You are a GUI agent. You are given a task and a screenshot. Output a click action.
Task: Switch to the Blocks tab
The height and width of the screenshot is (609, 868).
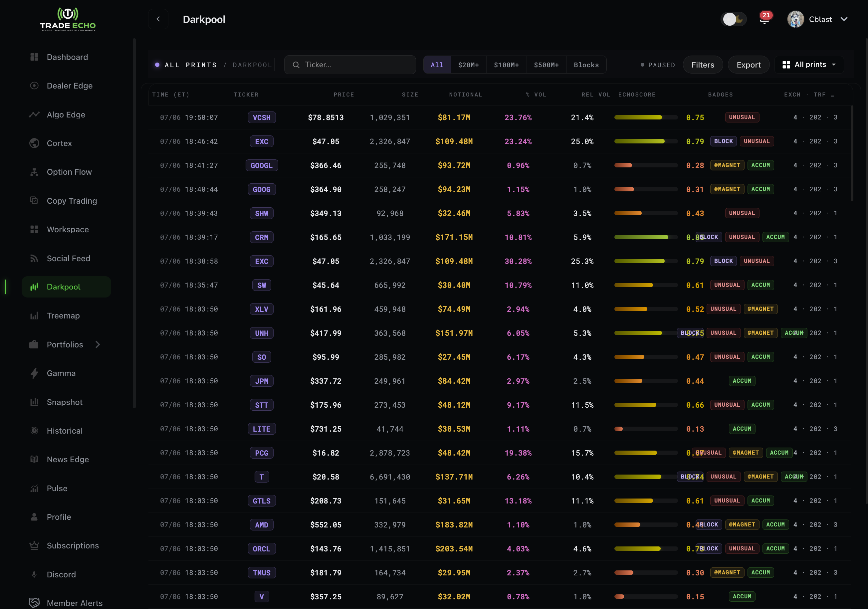[x=586, y=65]
